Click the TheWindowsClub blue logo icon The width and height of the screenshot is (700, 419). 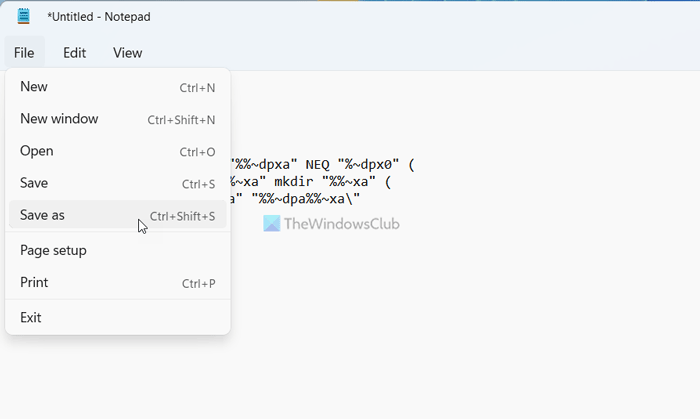(272, 224)
